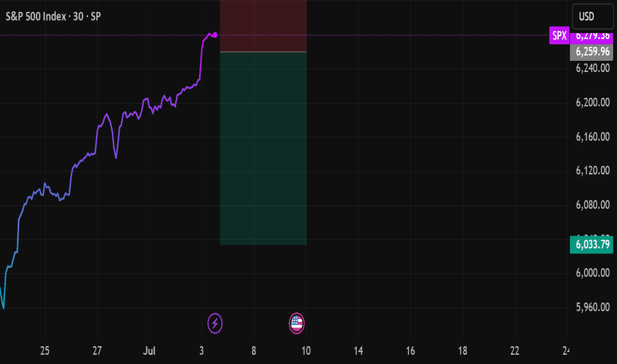The height and width of the screenshot is (364, 617).
Task: Click the 5,960.00 price axis label
Action: click(593, 307)
